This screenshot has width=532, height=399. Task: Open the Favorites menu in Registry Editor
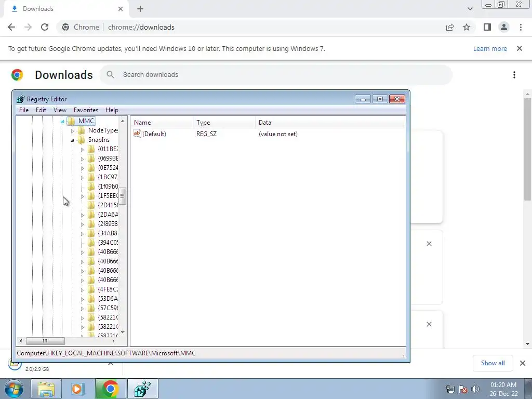86,110
